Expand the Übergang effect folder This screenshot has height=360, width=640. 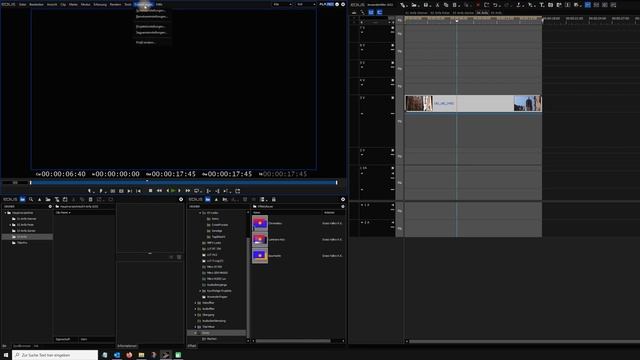tap(195, 315)
